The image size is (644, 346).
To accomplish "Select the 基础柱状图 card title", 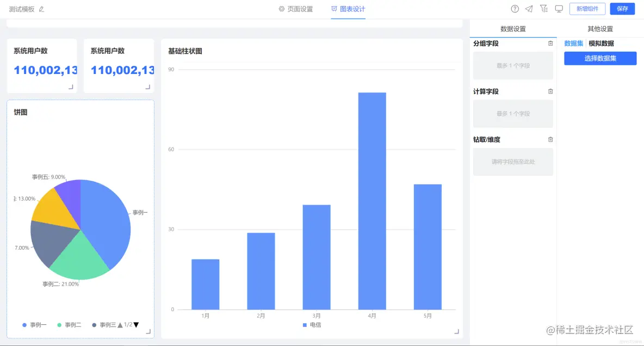I will coord(185,51).
